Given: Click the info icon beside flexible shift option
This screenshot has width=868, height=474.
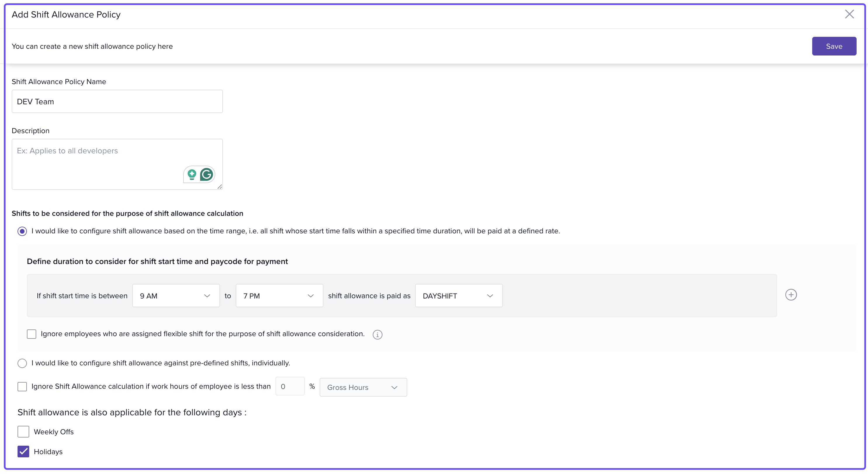Looking at the screenshot, I should pyautogui.click(x=377, y=334).
